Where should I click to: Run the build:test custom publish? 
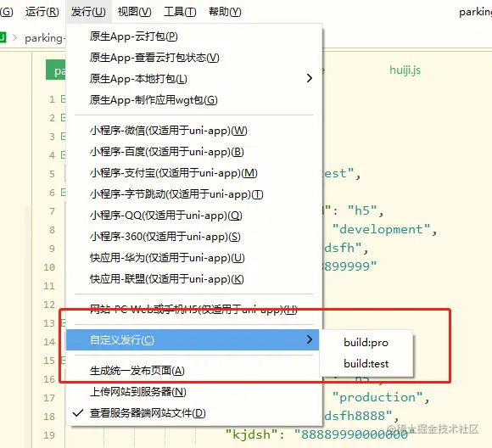[x=366, y=363]
